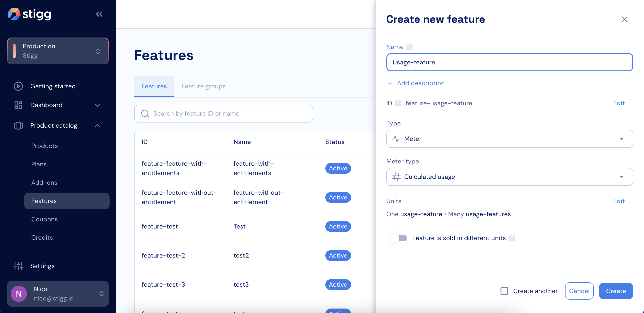Click the feature search input field
The height and width of the screenshot is (313, 644).
[x=223, y=114]
